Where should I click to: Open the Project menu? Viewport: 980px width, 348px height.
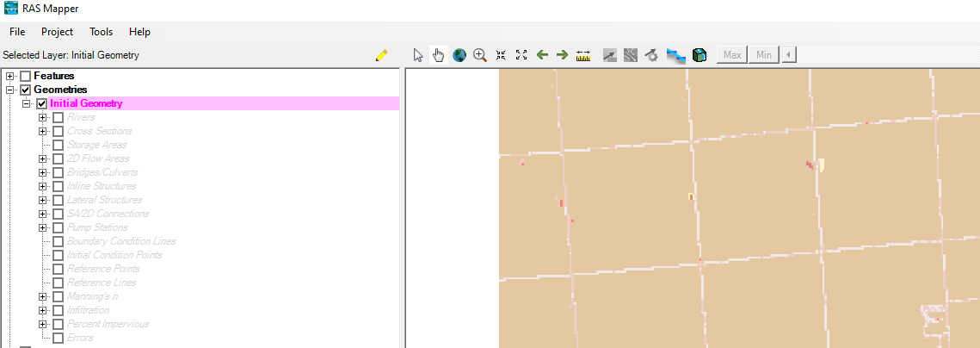click(57, 31)
